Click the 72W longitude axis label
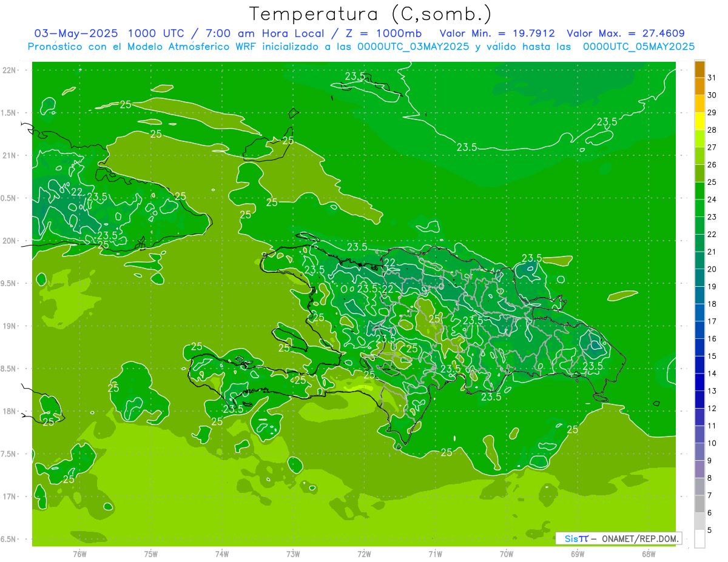The height and width of the screenshot is (562, 728). [x=364, y=554]
